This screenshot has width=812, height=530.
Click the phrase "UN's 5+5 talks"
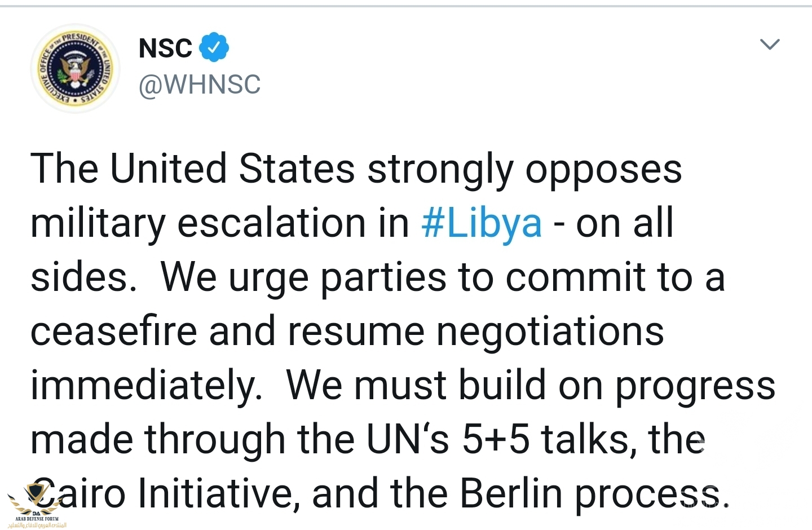click(x=503, y=439)
